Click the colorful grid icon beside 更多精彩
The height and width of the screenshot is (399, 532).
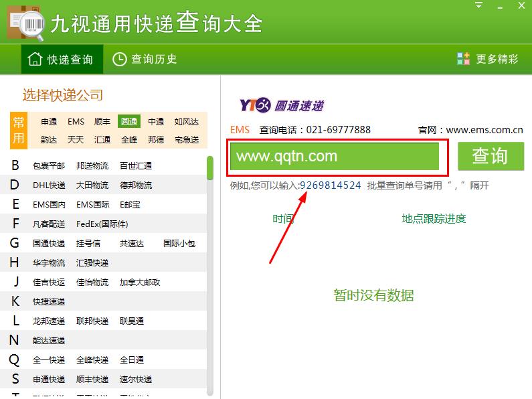(x=463, y=59)
